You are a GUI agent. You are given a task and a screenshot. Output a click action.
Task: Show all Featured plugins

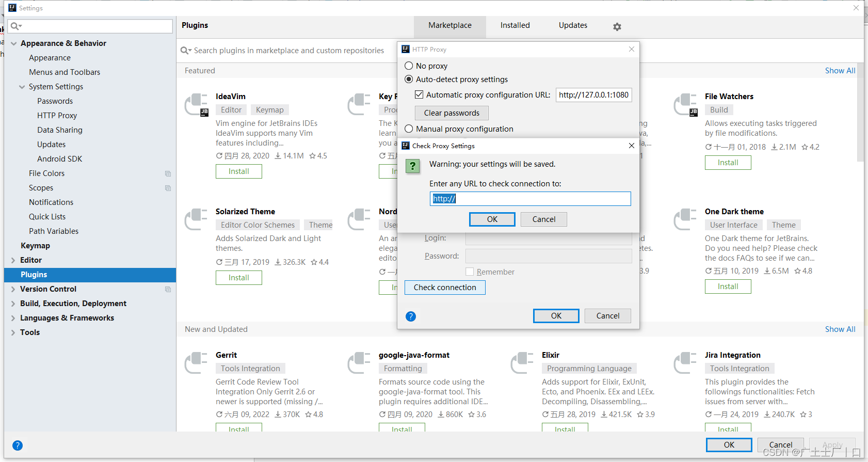click(x=840, y=71)
